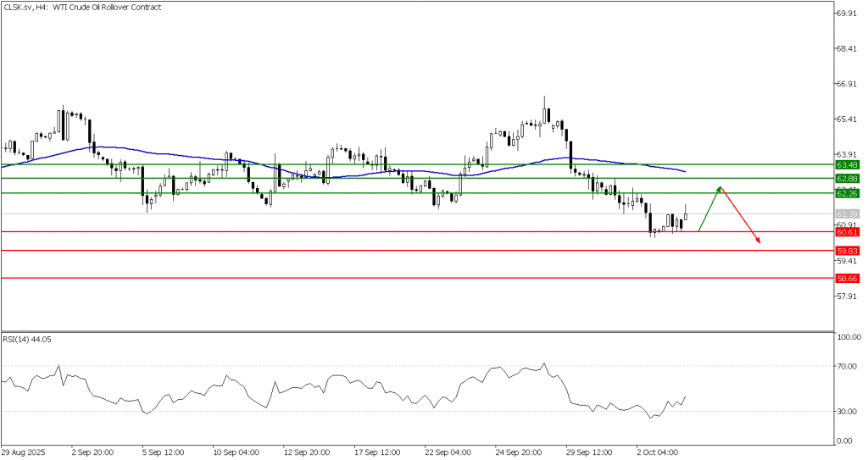868x460 pixels.
Task: Select the red 60.61 support price label
Action: [847, 231]
